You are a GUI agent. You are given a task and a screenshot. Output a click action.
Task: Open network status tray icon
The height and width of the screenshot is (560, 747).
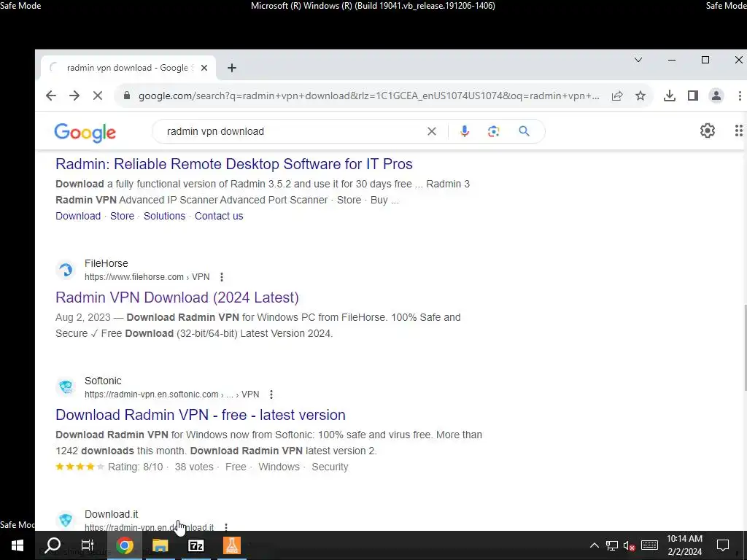(x=612, y=545)
